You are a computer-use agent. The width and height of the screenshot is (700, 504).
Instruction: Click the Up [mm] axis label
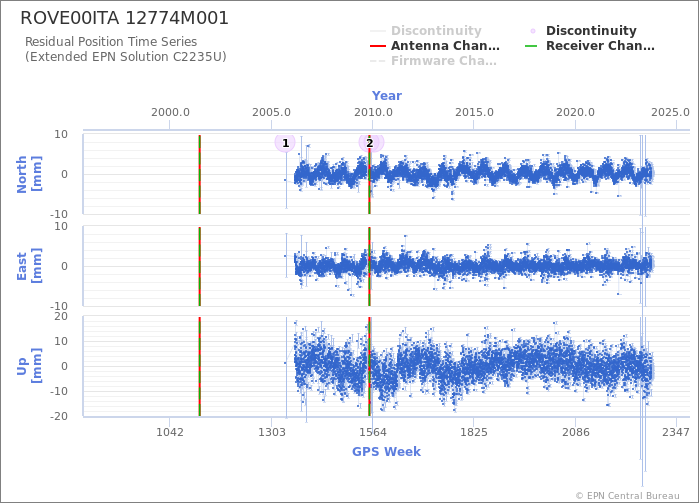click(29, 366)
